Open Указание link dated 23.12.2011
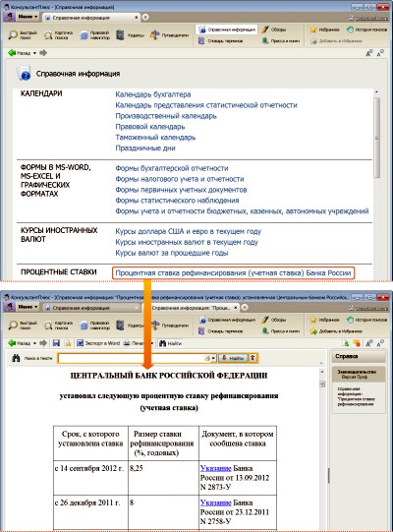Screen dimensions: 393x532 (215, 502)
